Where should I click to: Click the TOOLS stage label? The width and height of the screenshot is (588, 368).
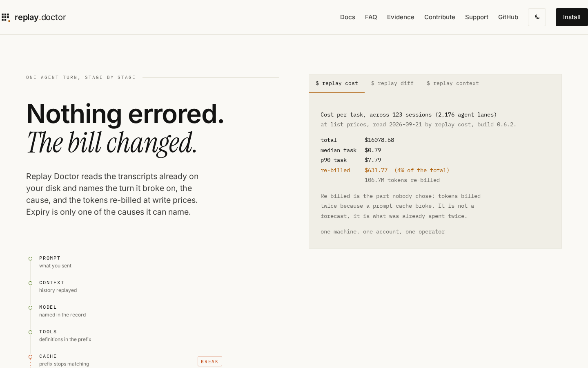[x=48, y=332]
